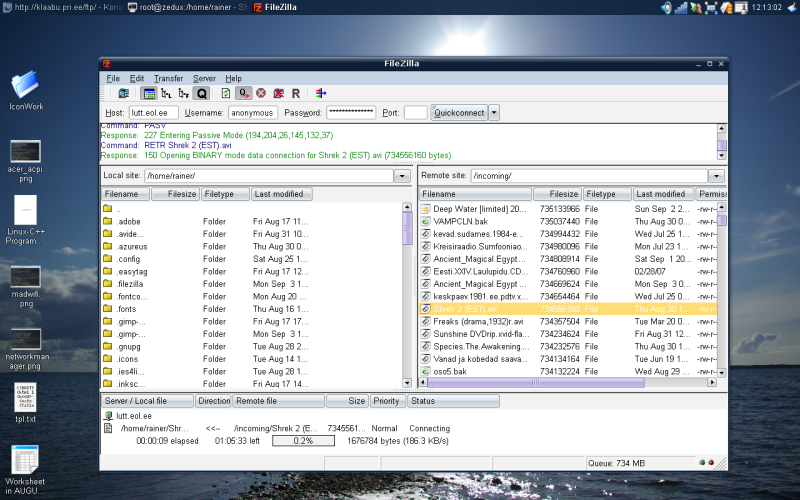Cancel current operation with red X icon
Image resolution: width=800 pixels, height=500 pixels.
point(261,93)
